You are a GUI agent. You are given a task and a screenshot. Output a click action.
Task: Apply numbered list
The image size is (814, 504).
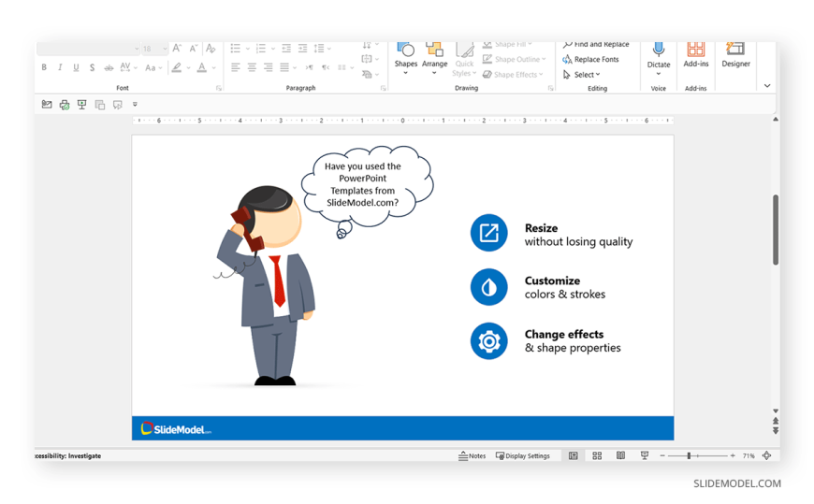[261, 49]
